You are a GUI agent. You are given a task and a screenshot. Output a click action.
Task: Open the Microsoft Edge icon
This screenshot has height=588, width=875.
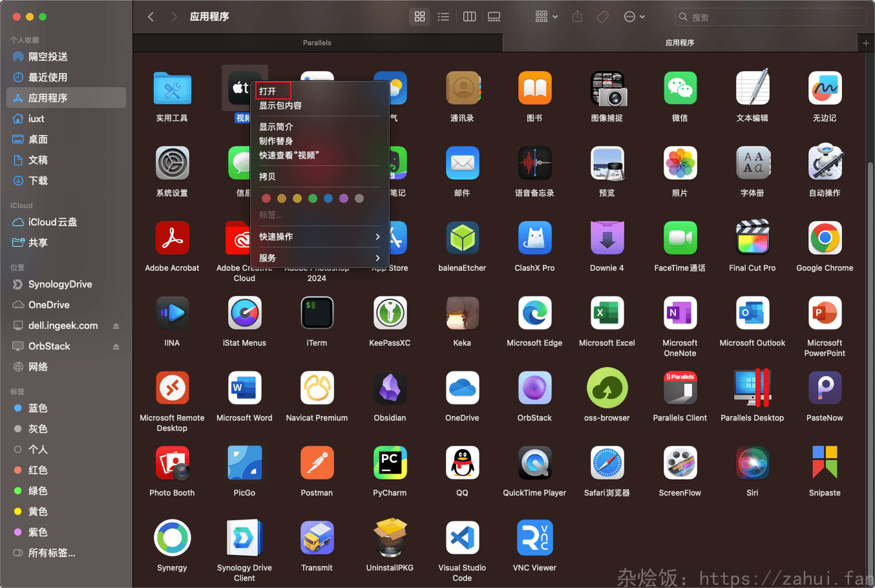click(534, 313)
